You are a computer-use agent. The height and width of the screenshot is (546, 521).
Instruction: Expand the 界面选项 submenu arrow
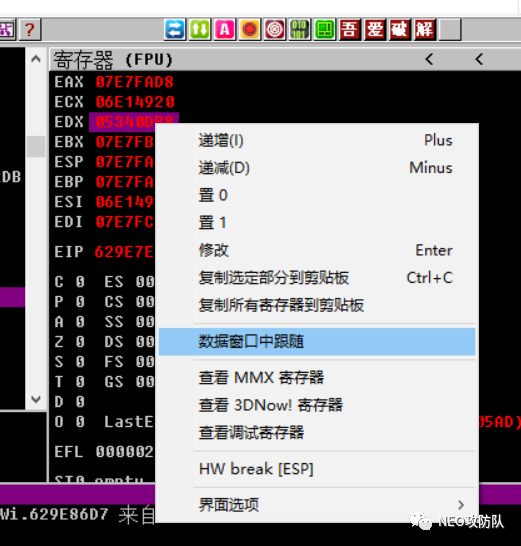461,505
